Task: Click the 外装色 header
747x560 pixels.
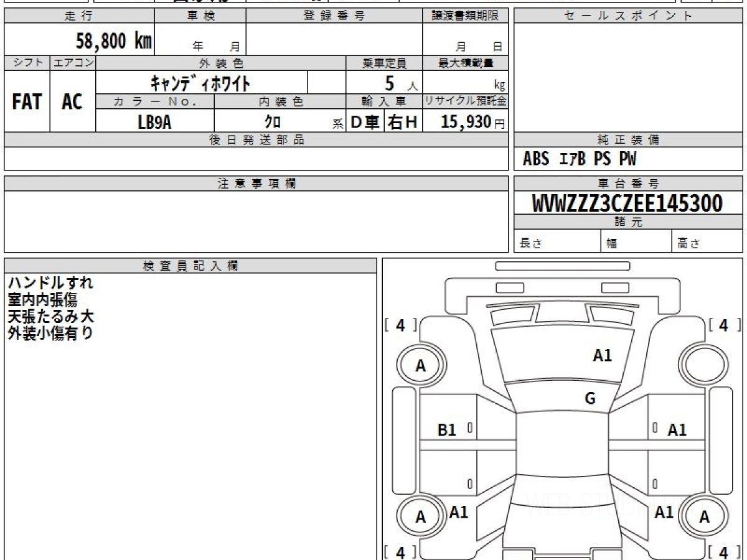Action: (x=221, y=63)
